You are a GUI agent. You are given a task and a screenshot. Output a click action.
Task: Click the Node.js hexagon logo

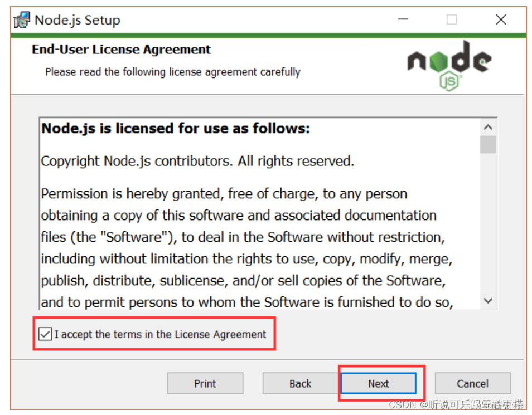(x=438, y=62)
